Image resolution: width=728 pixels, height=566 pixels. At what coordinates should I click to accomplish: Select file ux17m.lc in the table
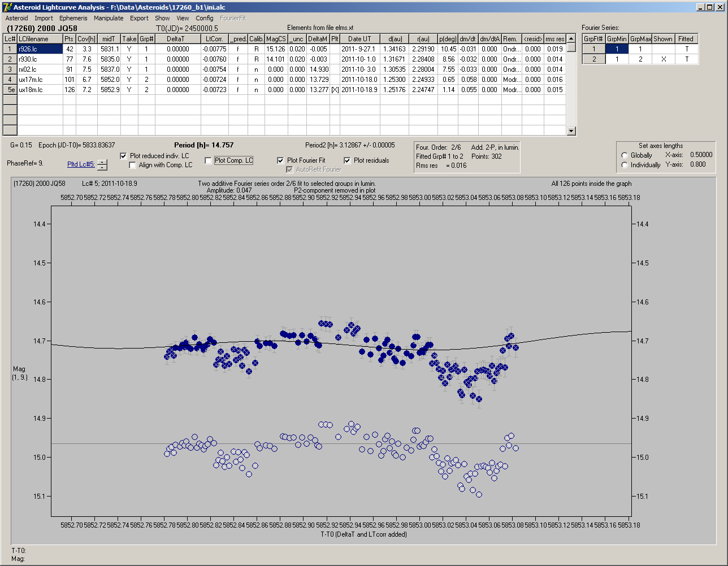40,80
